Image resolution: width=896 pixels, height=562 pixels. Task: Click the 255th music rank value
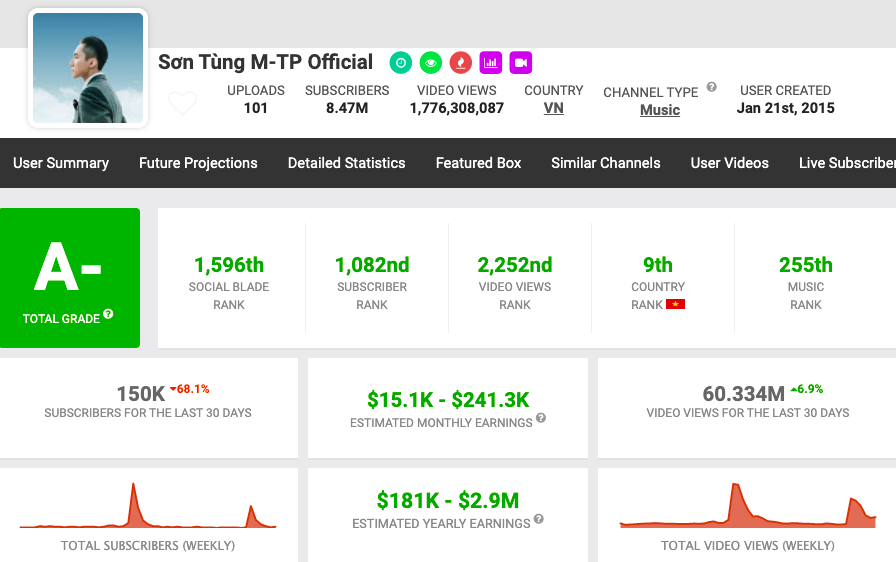pos(806,265)
